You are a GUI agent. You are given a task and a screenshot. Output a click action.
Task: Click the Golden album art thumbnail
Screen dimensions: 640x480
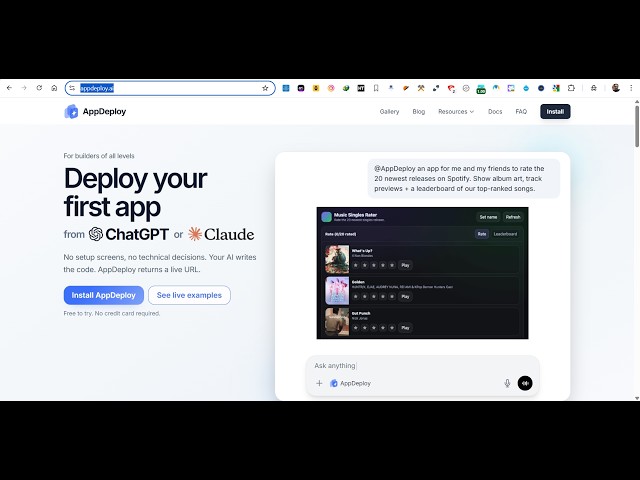[337, 290]
